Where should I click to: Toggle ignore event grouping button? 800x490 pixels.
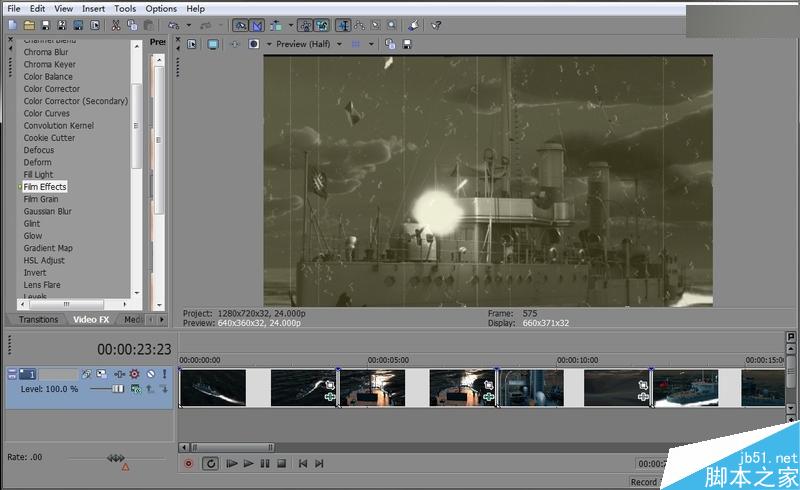(322, 25)
